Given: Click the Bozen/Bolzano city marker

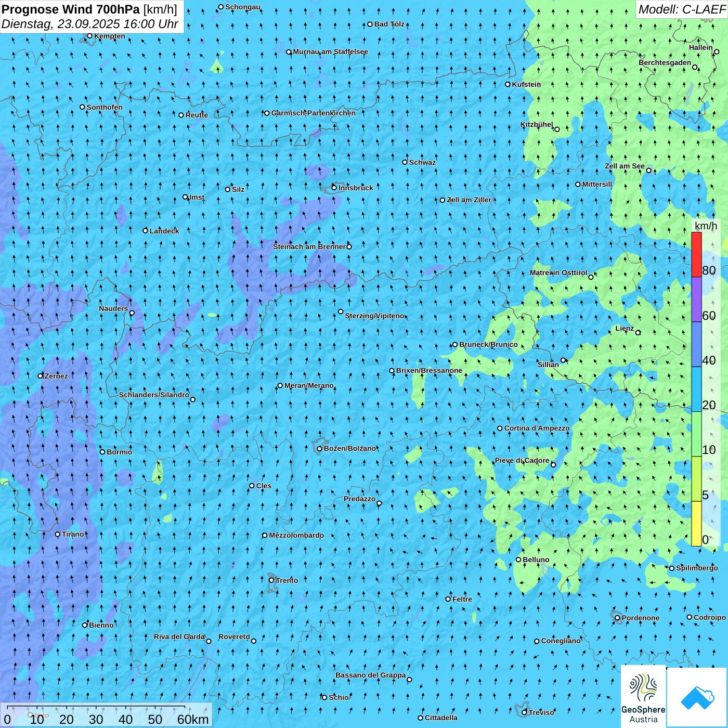Looking at the screenshot, I should [x=320, y=449].
